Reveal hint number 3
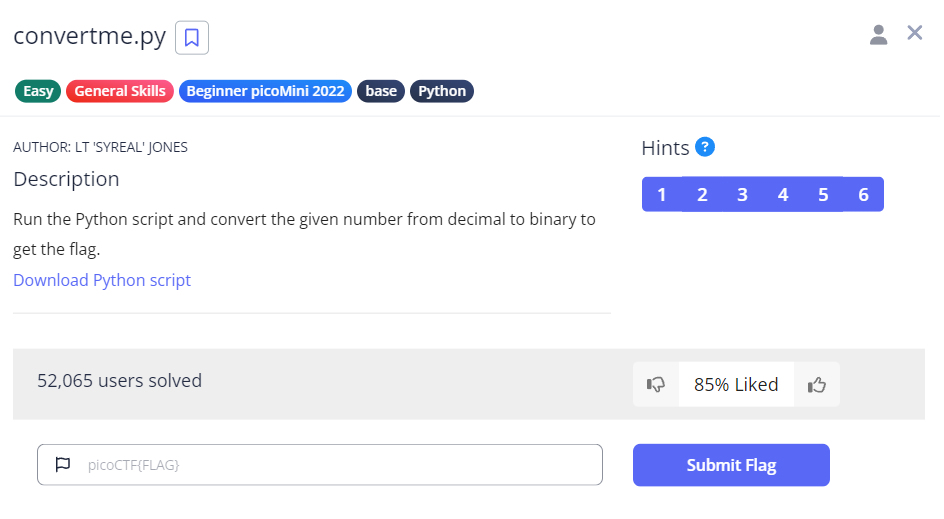 pos(742,194)
